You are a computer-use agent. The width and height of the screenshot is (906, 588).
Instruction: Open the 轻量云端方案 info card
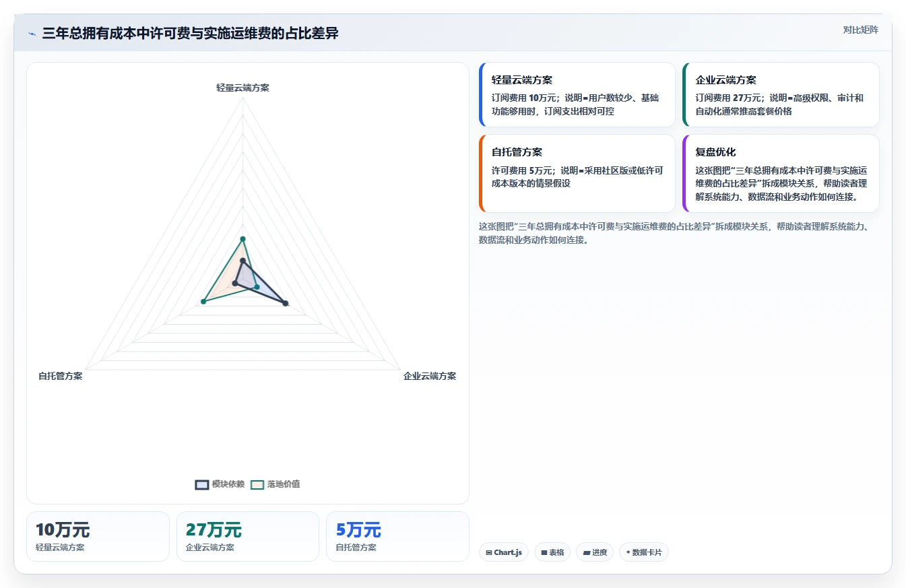coord(577,94)
